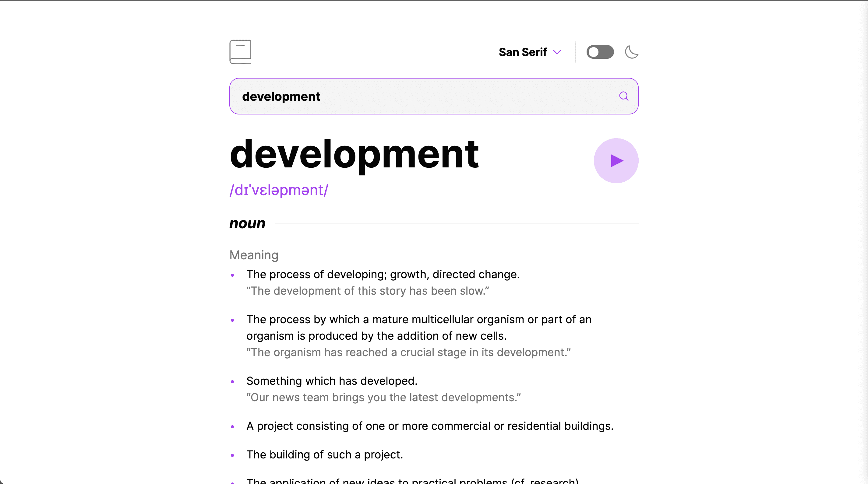The image size is (868, 484).
Task: Click the noun part-of-speech heading
Action: [247, 223]
